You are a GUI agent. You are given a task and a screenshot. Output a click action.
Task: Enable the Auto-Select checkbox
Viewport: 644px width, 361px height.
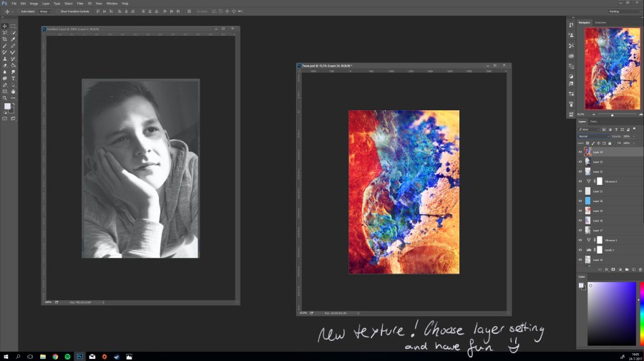point(17,11)
